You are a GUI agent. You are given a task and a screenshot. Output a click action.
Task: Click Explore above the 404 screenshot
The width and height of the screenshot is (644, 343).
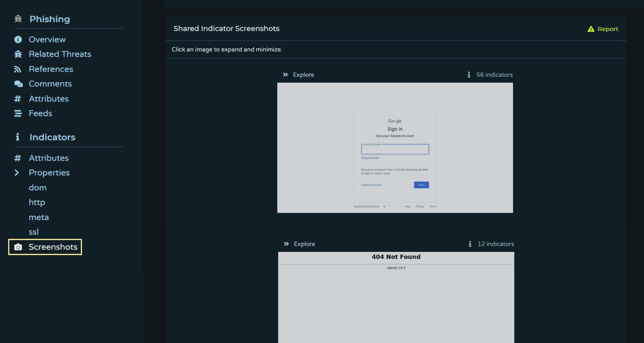304,244
